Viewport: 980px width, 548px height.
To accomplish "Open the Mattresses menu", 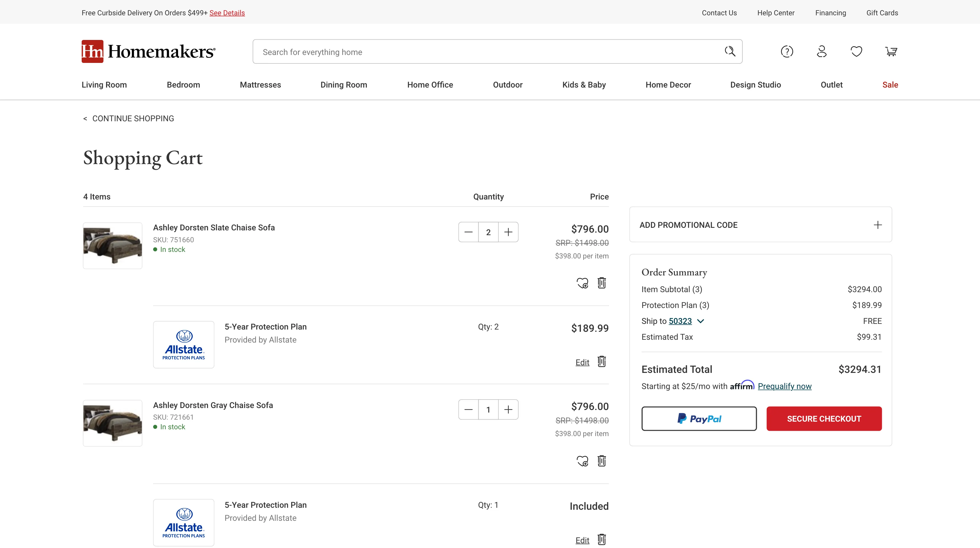I will click(260, 85).
